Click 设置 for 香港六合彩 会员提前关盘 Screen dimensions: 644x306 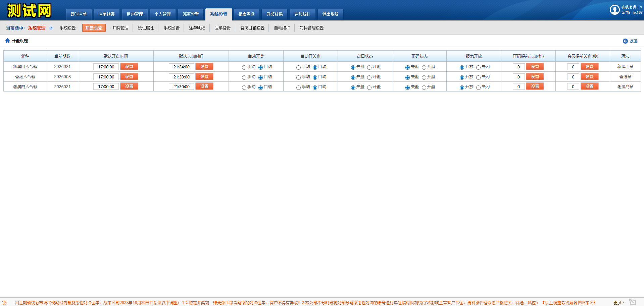click(589, 77)
